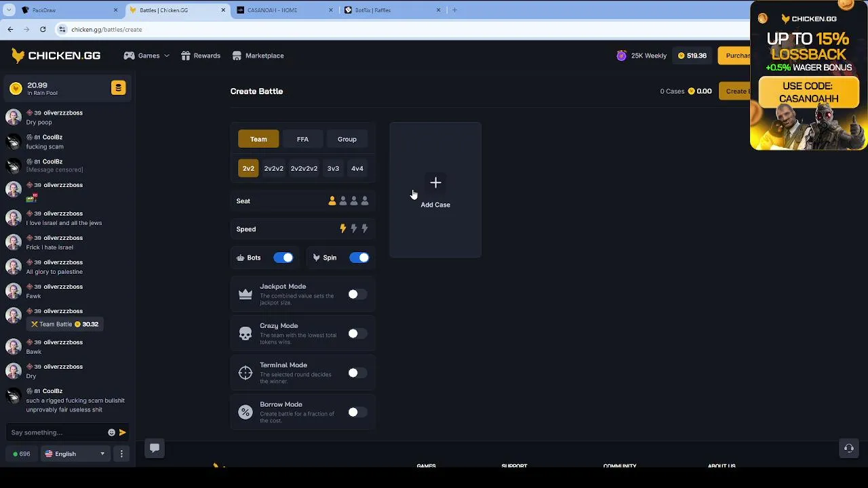Select the first seat icon
Screen dimensions: 868x488
[x=332, y=201]
